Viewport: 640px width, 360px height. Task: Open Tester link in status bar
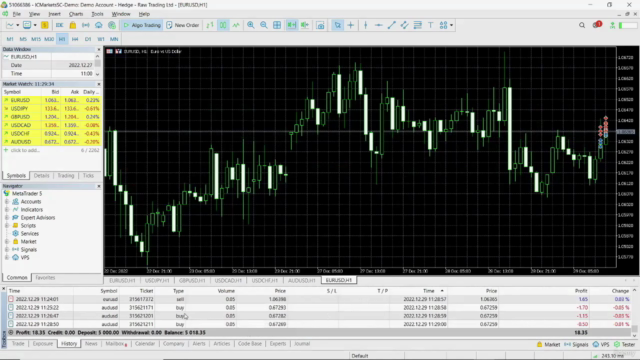pos(624,344)
